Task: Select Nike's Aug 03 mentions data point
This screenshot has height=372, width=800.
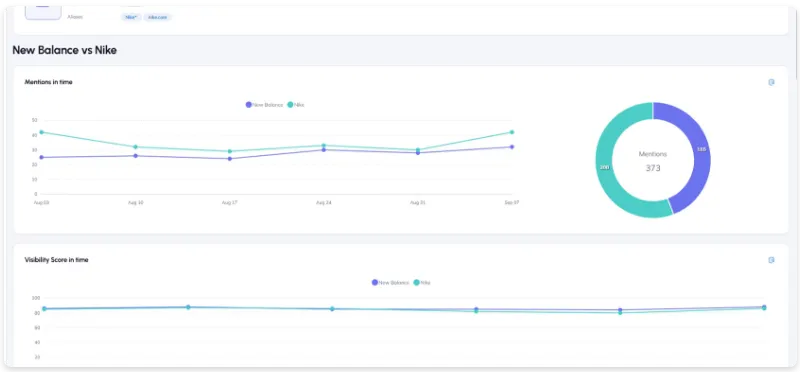Action: click(42, 132)
